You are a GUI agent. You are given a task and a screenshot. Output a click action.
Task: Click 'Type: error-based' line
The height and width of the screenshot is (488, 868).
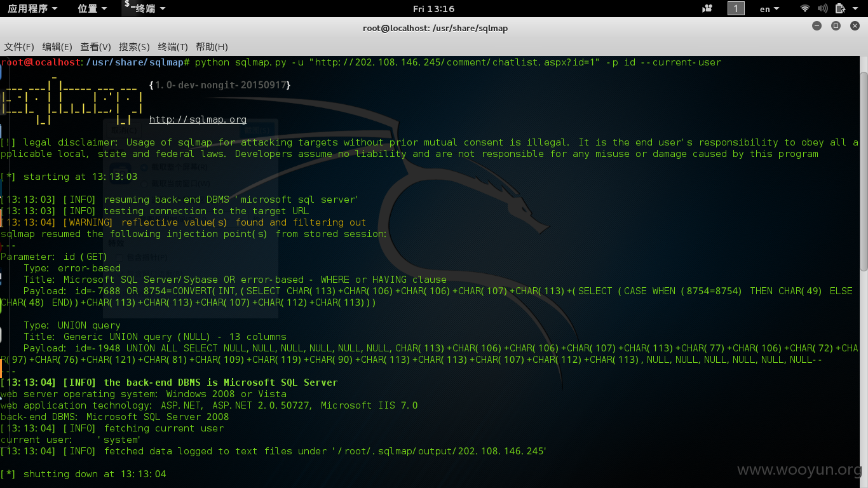point(72,268)
